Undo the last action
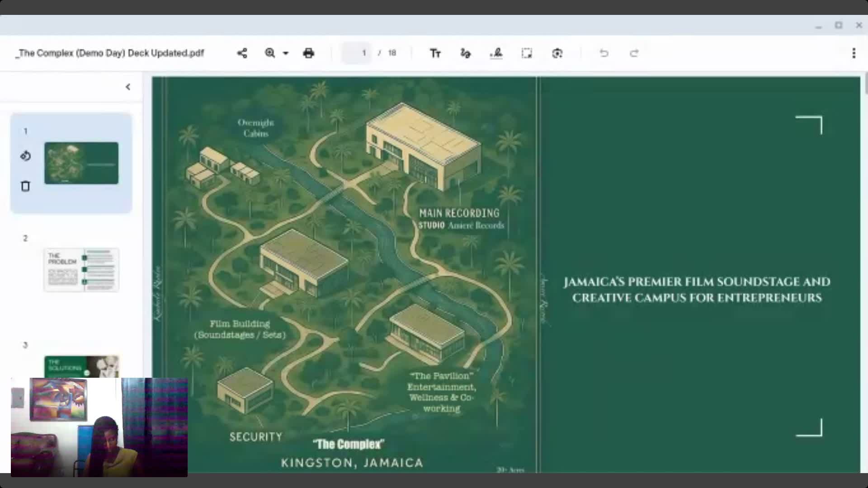The image size is (868, 488). (604, 53)
